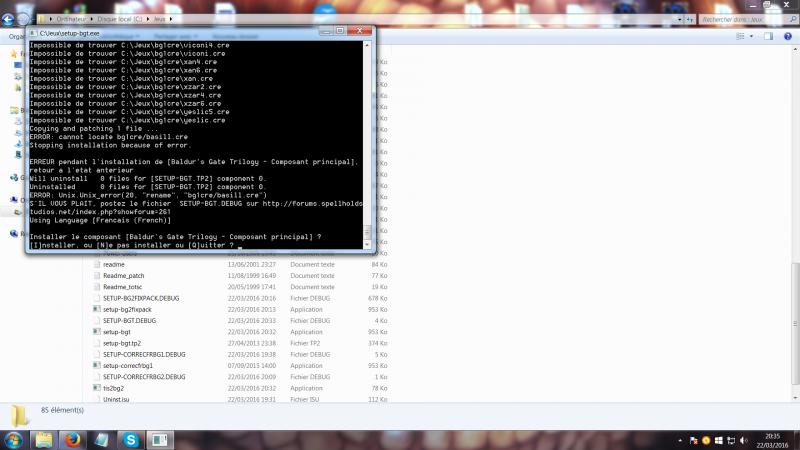Click the setup-correcfrbg1 application icon
This screenshot has width=800, height=450.
pos(96,365)
